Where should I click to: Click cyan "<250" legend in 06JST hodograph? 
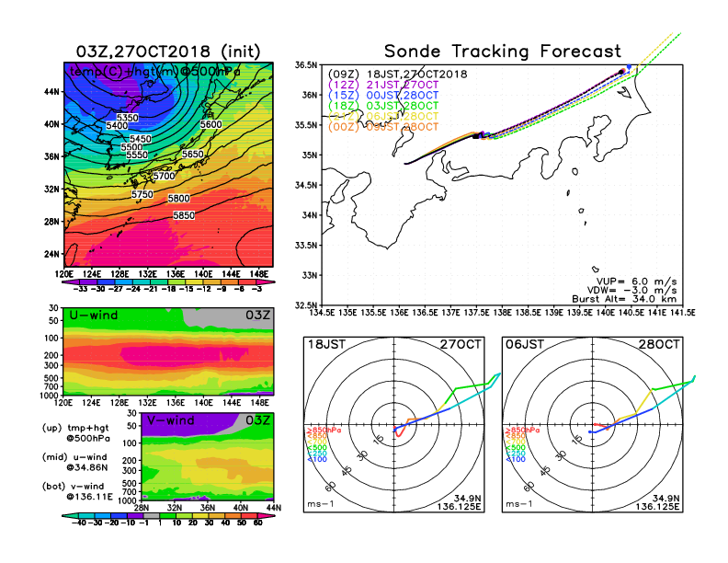516,454
